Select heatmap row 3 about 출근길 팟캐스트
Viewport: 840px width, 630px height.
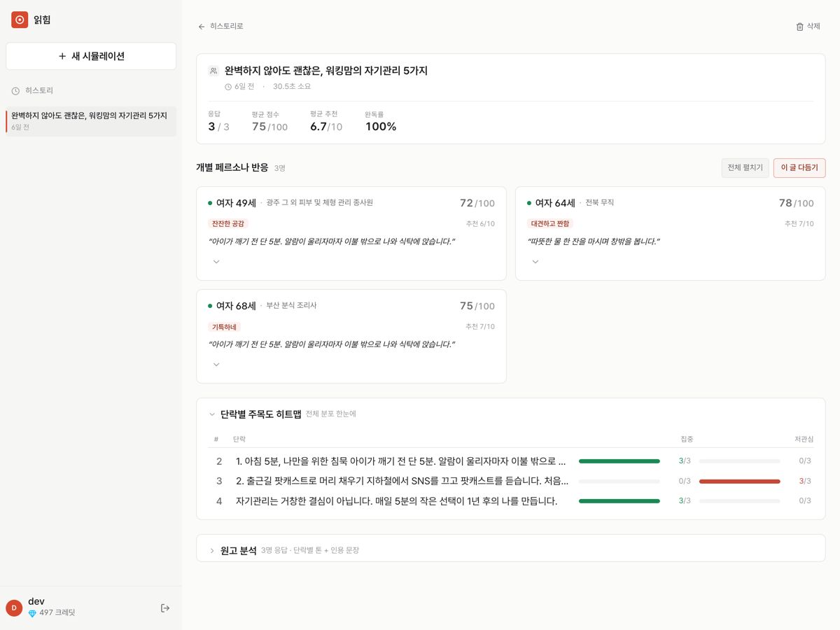coord(511,481)
